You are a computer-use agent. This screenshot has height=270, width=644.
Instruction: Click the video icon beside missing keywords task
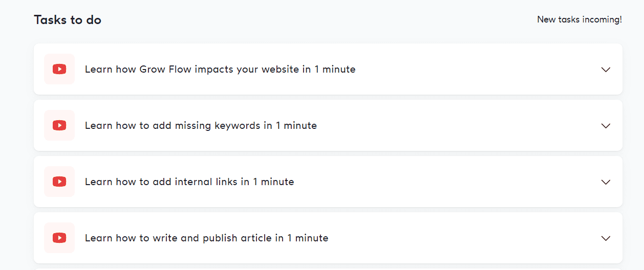point(59,125)
